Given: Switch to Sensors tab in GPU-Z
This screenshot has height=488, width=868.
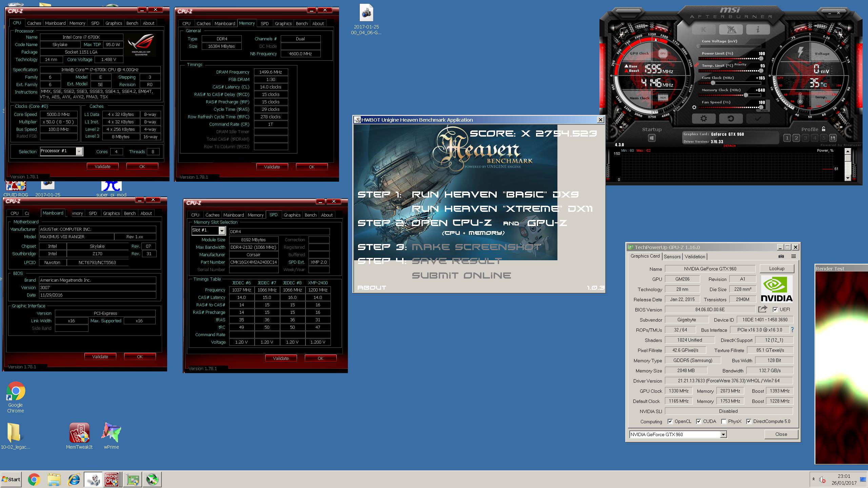Looking at the screenshot, I should click(x=672, y=257).
